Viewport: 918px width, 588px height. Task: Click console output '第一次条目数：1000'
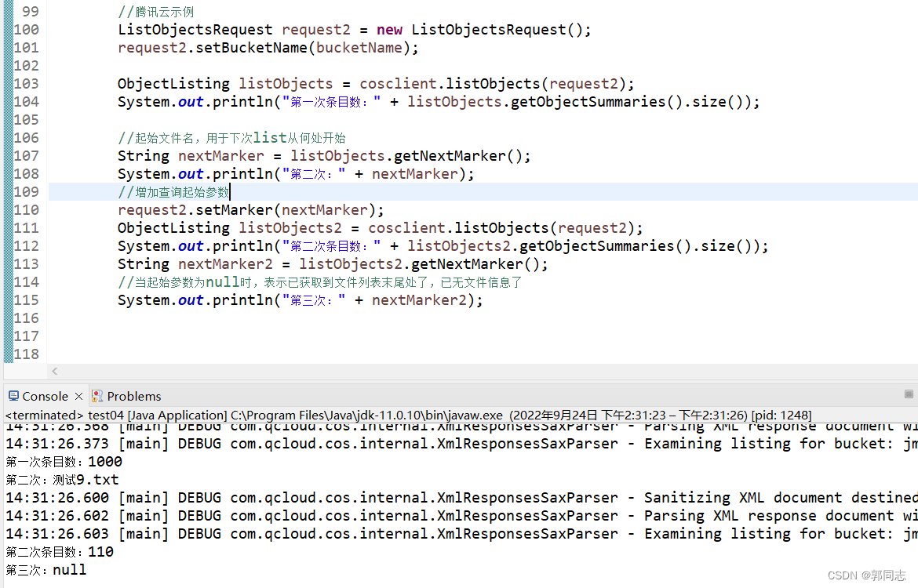point(64,462)
